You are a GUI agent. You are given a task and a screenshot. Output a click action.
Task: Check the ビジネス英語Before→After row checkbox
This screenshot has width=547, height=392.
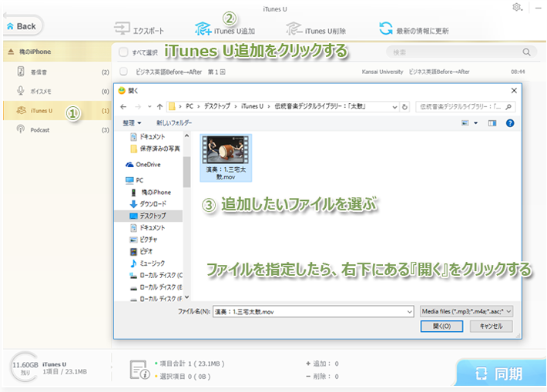123,72
